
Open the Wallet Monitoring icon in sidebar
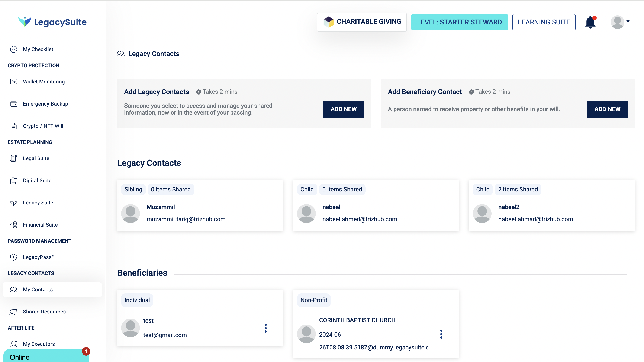click(x=13, y=82)
